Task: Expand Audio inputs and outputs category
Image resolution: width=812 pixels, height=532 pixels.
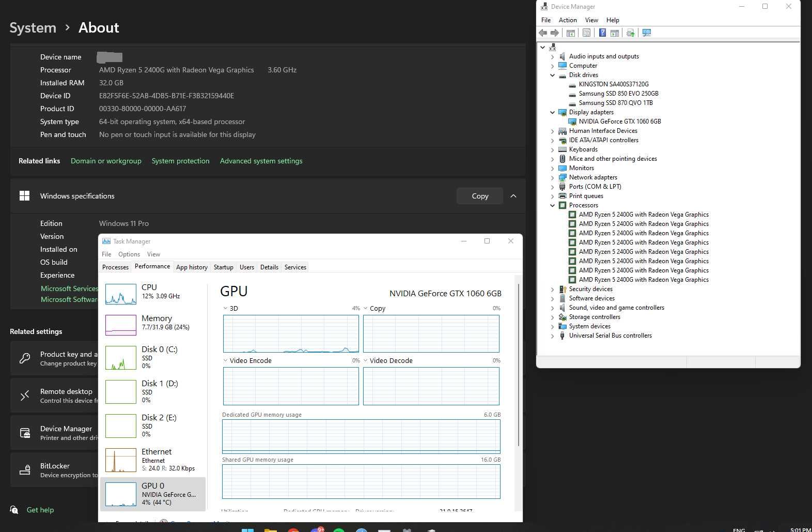Action: click(552, 56)
